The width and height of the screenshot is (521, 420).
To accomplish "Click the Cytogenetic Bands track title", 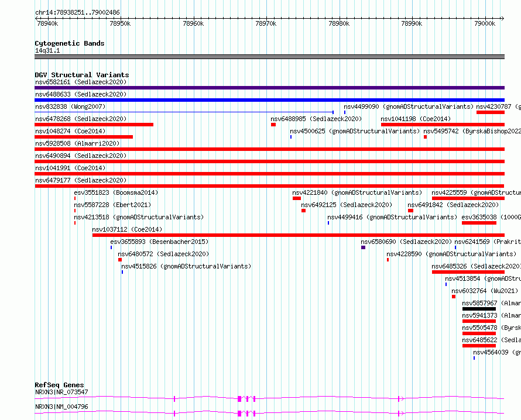I will [70, 43].
